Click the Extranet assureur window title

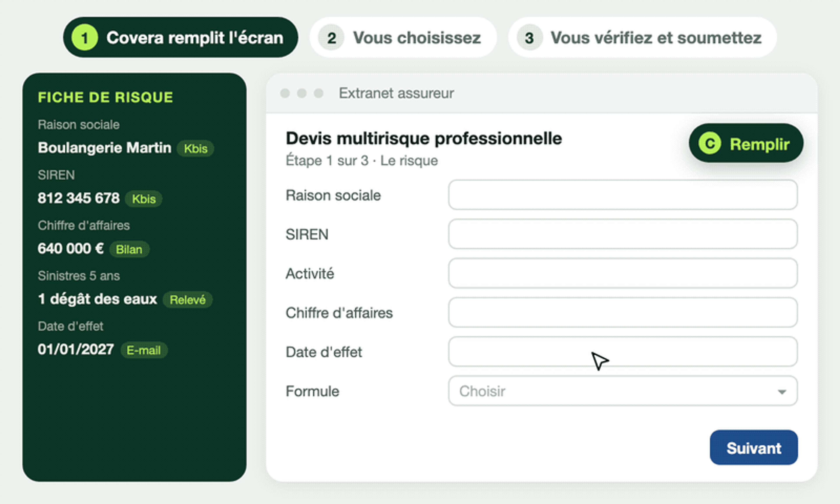396,93
